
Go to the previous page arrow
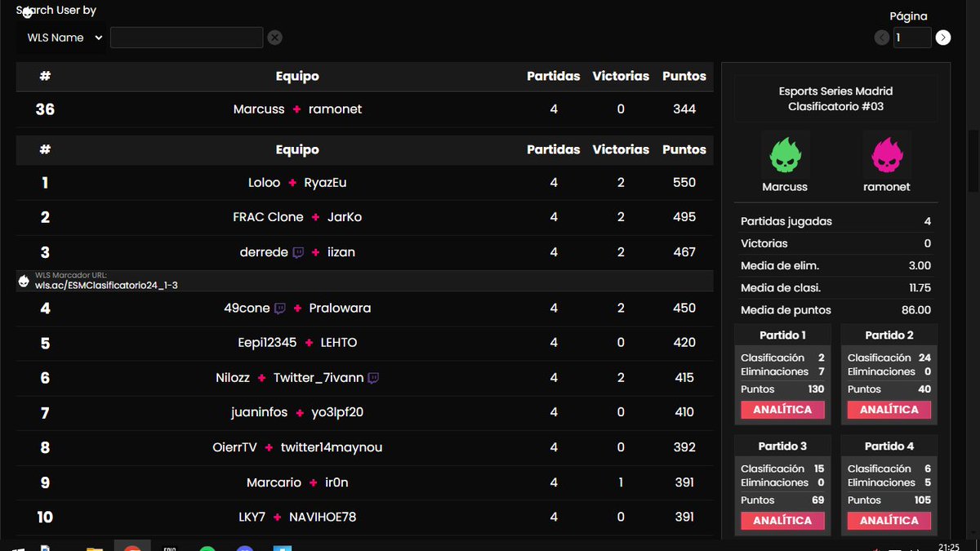pyautogui.click(x=881, y=38)
